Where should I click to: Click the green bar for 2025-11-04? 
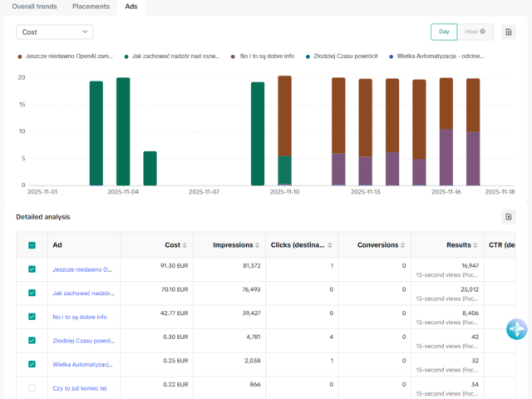123,131
